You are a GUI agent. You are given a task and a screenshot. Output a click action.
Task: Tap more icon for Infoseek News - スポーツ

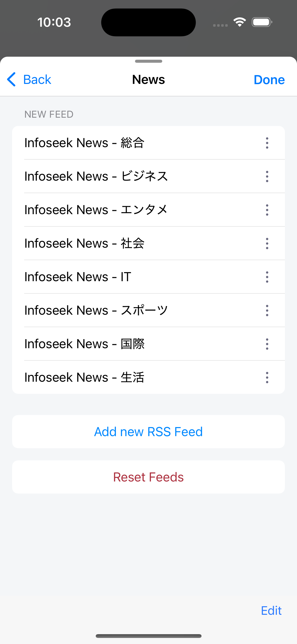(x=267, y=310)
